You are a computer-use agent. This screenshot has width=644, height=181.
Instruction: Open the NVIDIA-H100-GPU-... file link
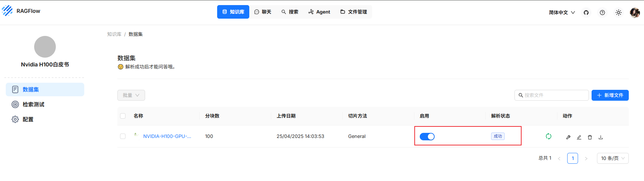click(167, 136)
